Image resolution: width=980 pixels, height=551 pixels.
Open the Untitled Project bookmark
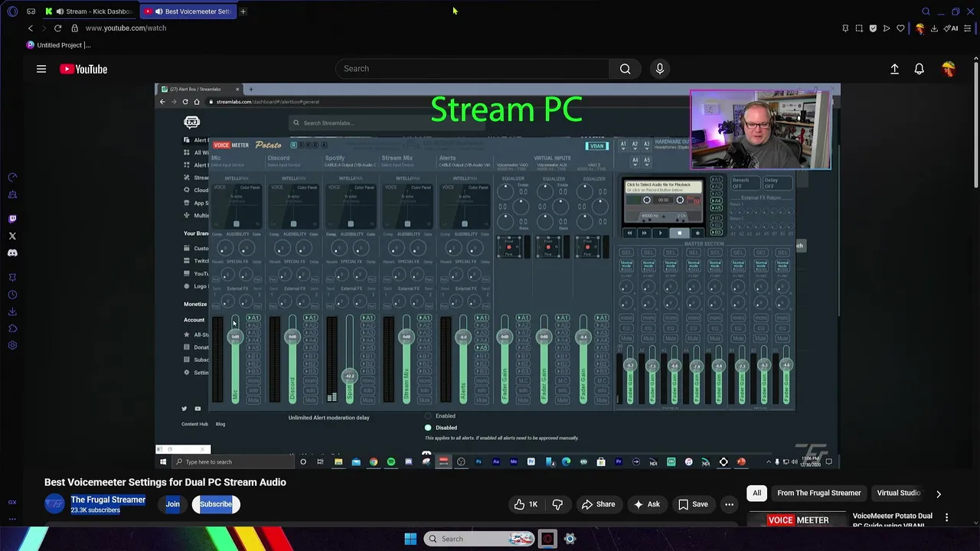[x=58, y=45]
